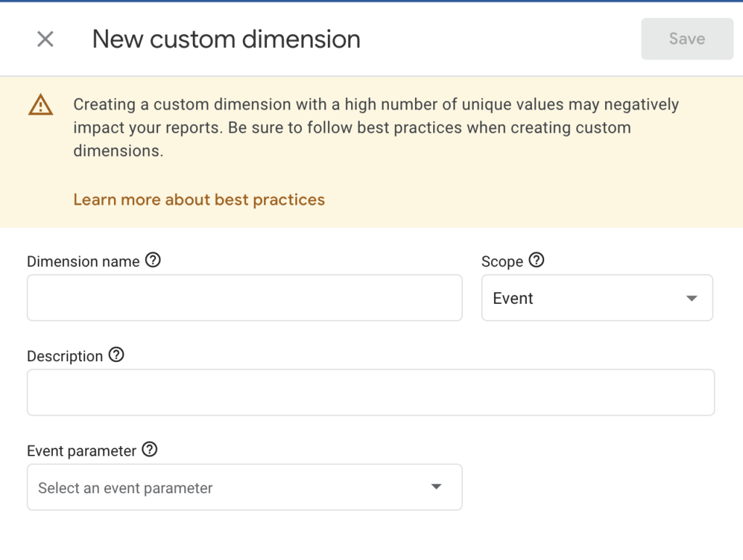
Task: Close the New custom dimension panel
Action: (x=45, y=39)
